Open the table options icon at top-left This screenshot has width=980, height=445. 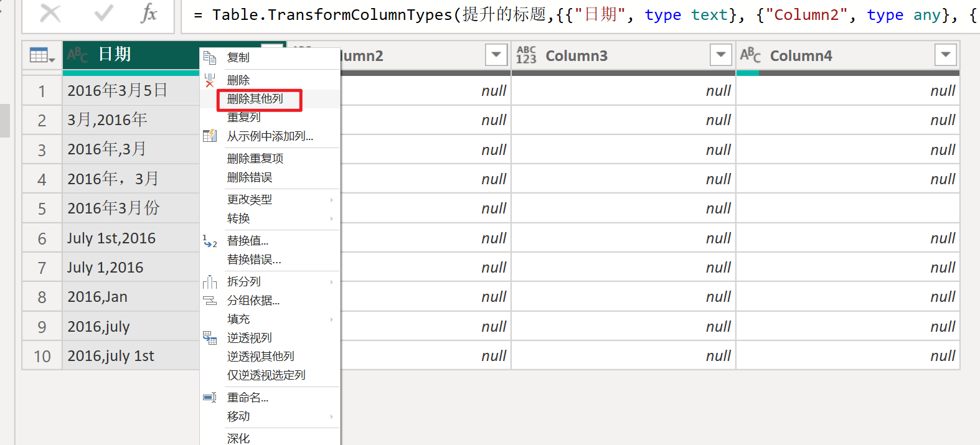click(x=42, y=55)
